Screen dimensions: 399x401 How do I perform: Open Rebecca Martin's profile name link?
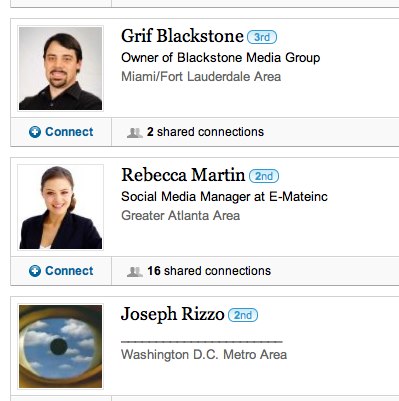pos(183,175)
